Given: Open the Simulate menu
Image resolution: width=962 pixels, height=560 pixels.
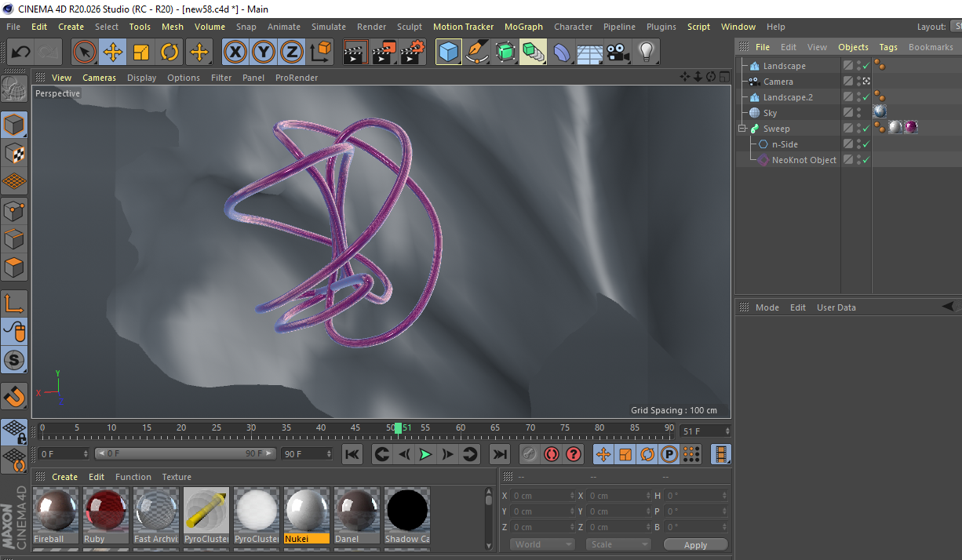Looking at the screenshot, I should pos(328,27).
